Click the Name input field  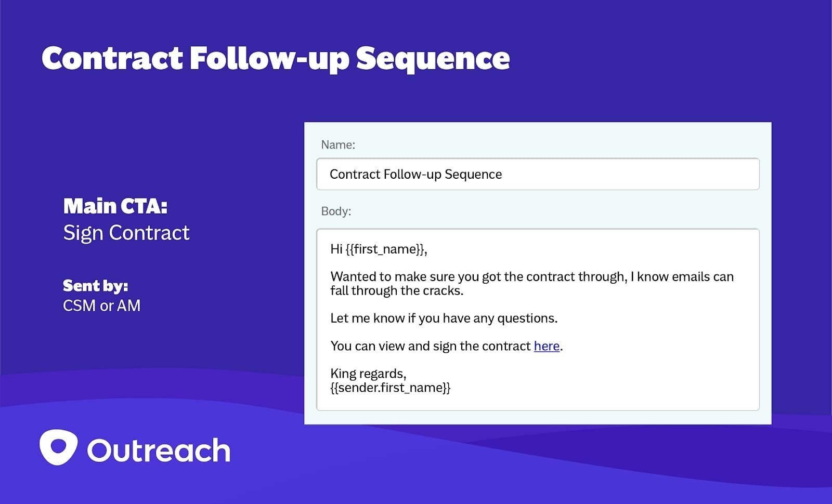(x=538, y=174)
